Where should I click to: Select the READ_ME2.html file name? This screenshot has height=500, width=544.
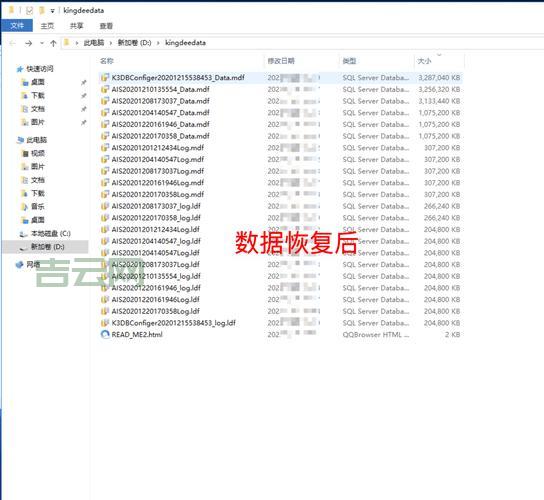[137, 334]
